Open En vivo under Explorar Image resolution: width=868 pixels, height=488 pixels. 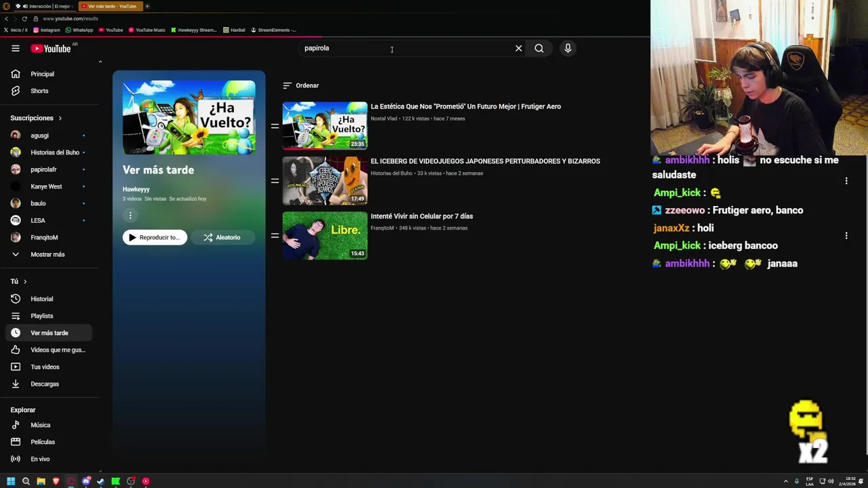coord(50,459)
